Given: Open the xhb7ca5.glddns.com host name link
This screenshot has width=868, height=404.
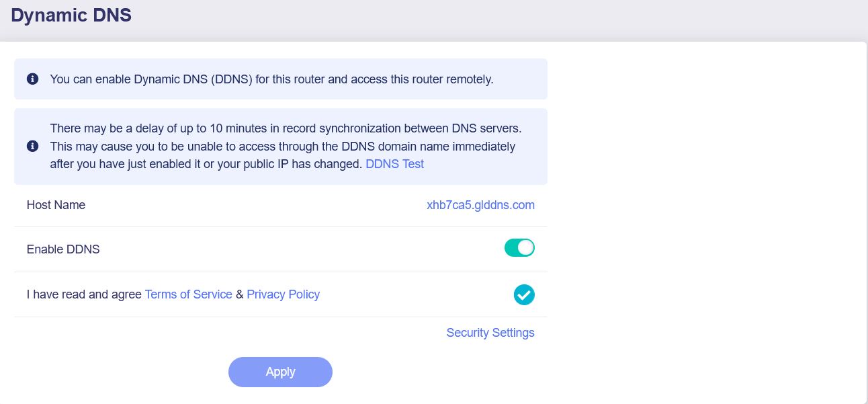Looking at the screenshot, I should (x=480, y=205).
